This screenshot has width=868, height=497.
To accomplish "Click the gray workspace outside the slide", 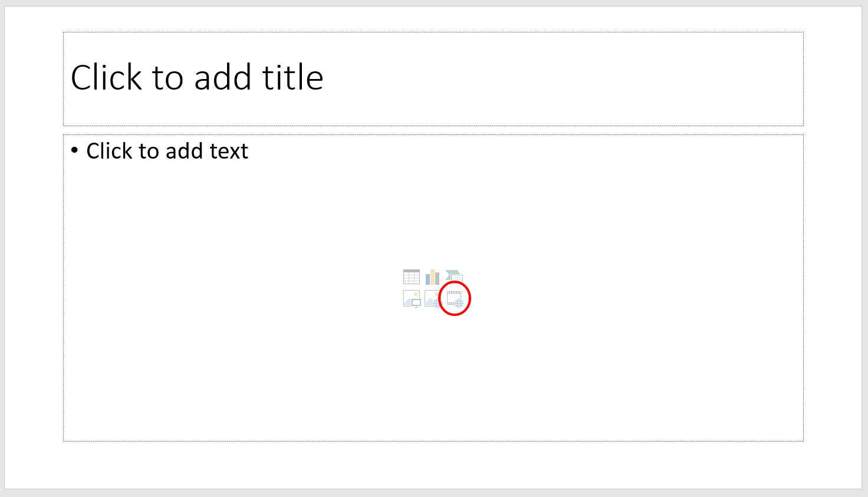I will pyautogui.click(x=433, y=493).
